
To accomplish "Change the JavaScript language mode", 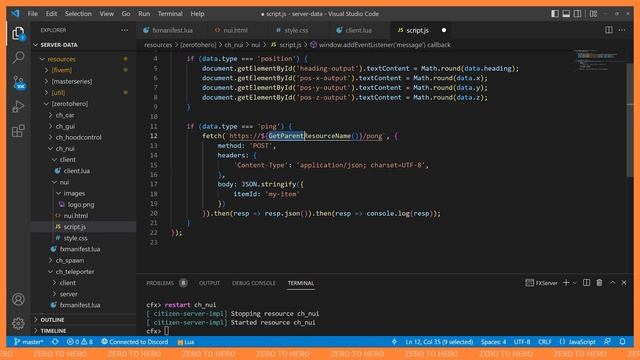I will [x=578, y=342].
